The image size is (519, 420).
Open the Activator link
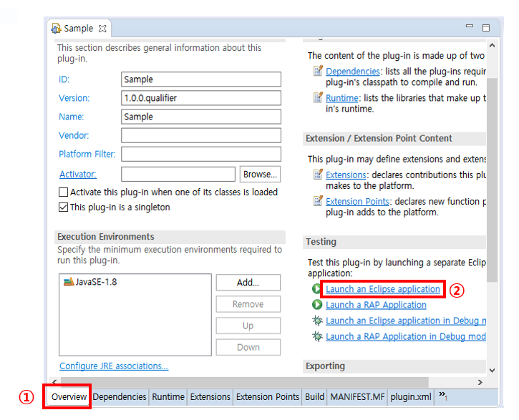[x=78, y=175]
